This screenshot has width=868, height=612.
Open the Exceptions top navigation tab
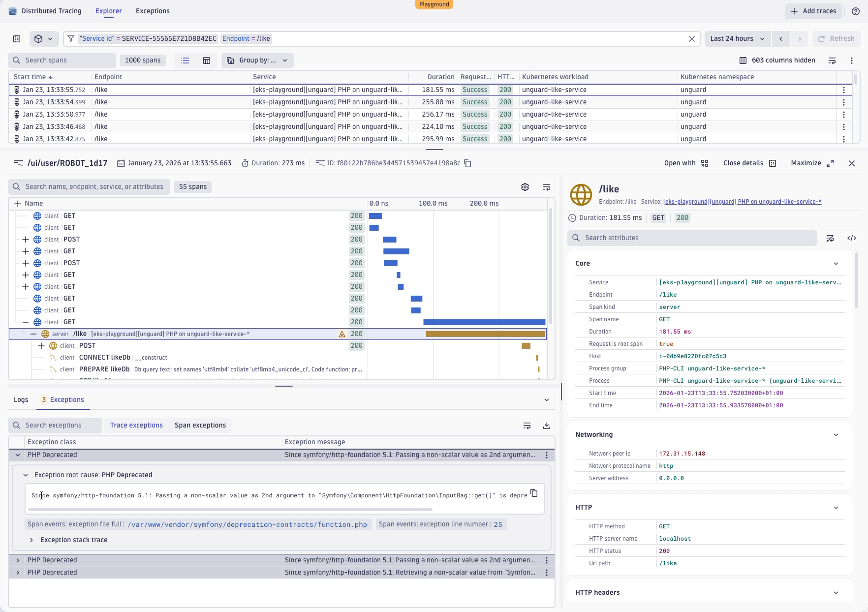(153, 11)
